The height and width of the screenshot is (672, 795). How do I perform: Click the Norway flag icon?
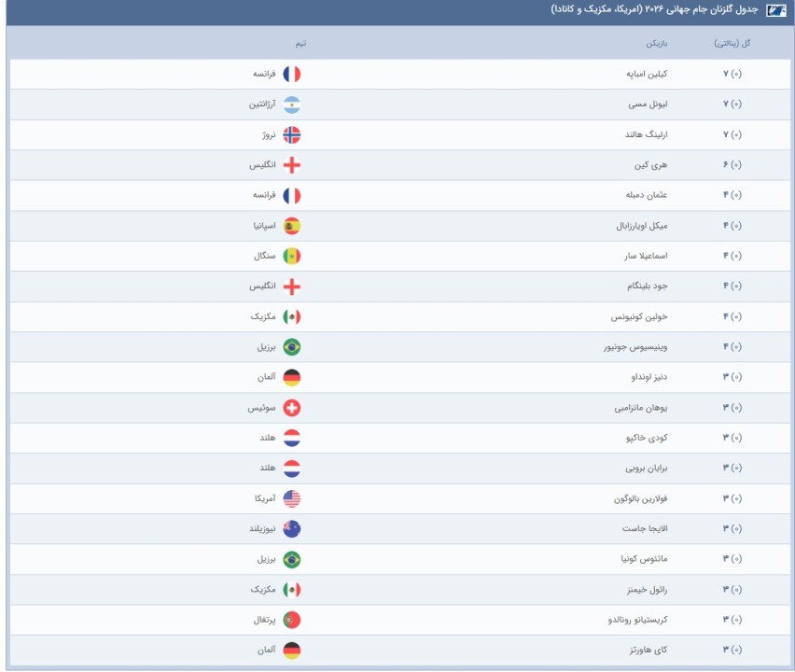click(291, 135)
